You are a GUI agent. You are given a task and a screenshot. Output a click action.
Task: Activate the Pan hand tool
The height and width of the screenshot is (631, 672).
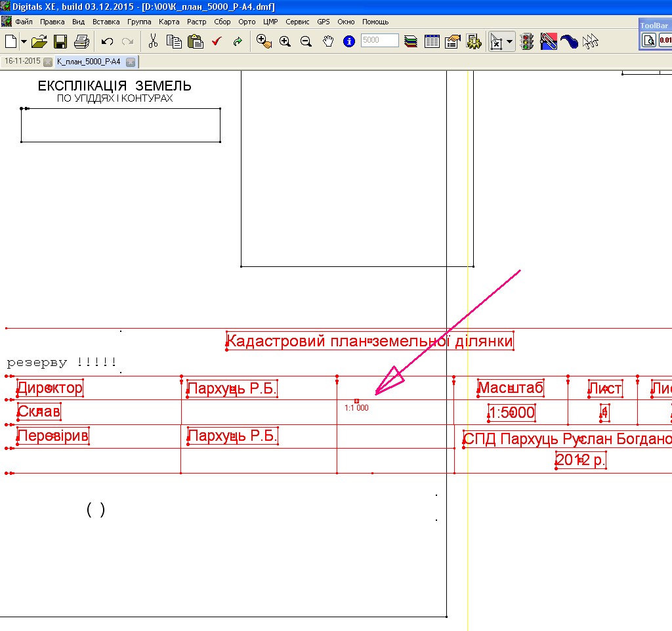pos(328,41)
